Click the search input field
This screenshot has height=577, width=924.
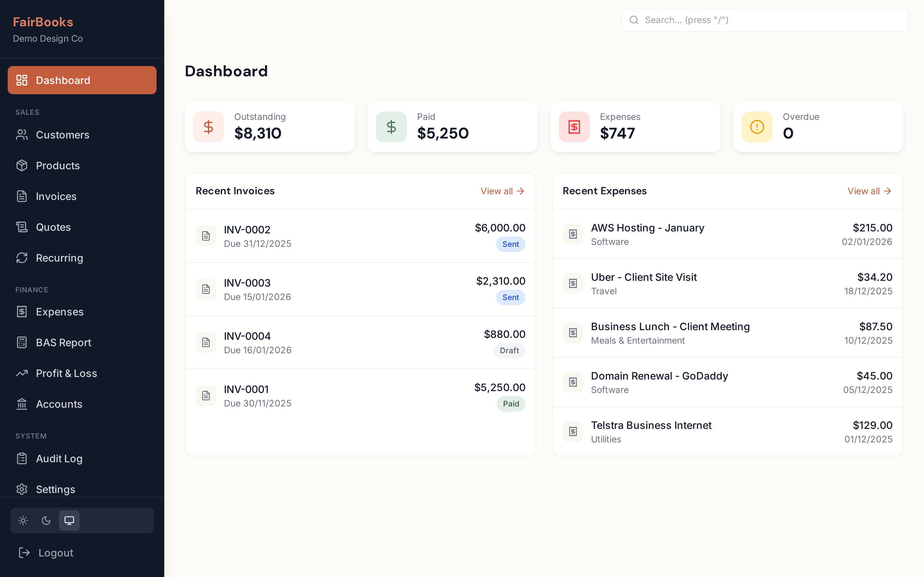point(764,20)
